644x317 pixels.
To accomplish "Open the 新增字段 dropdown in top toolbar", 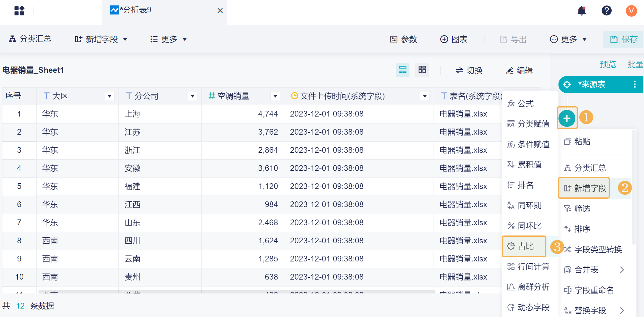I will click(x=101, y=39).
